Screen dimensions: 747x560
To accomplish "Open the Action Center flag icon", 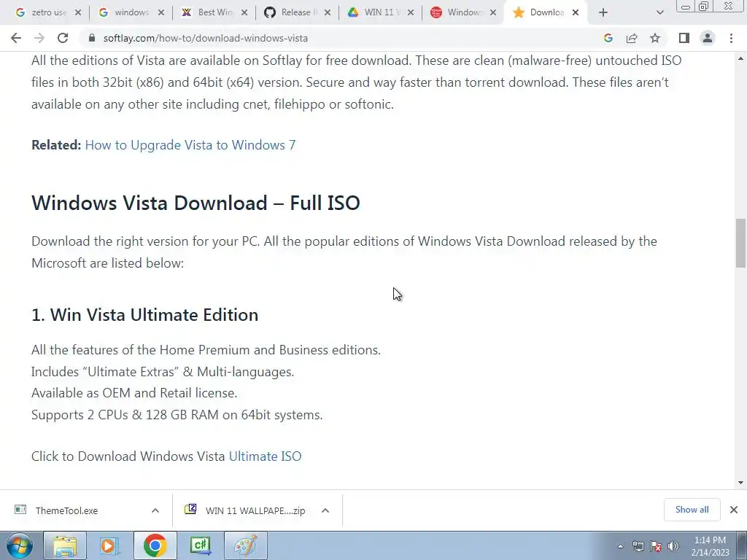I will click(x=656, y=547).
